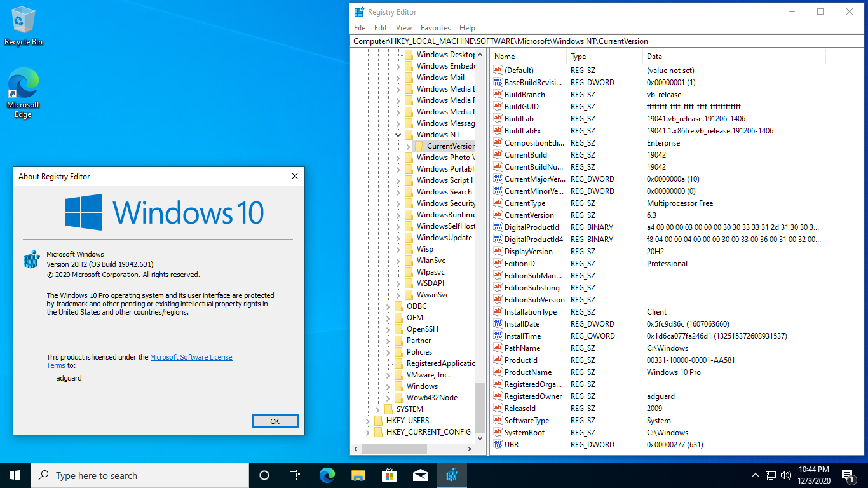Expand the Policies key
The width and height of the screenshot is (868, 488).
coord(388,352)
